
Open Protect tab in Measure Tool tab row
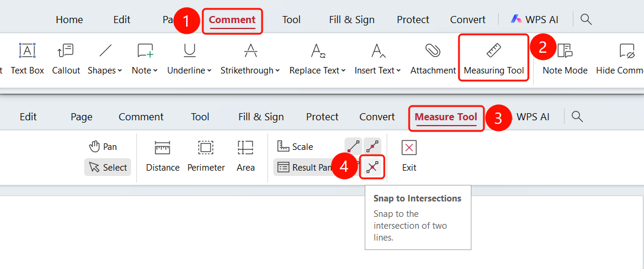pos(322,117)
